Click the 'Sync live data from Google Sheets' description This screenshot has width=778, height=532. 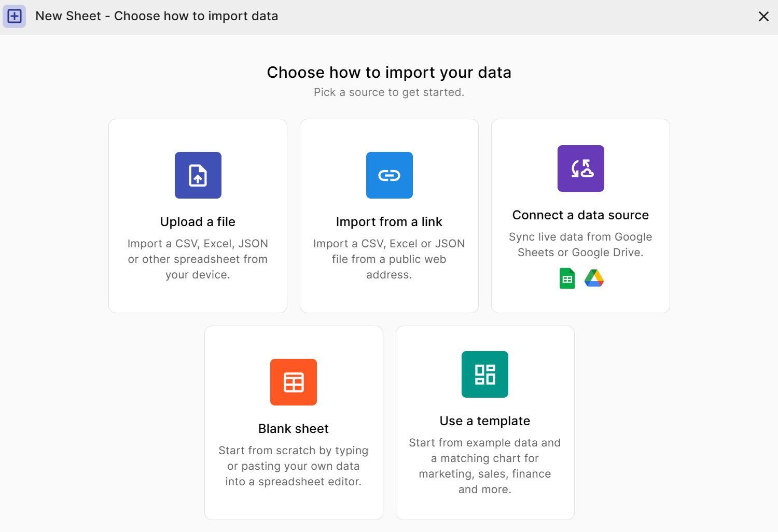click(x=580, y=245)
